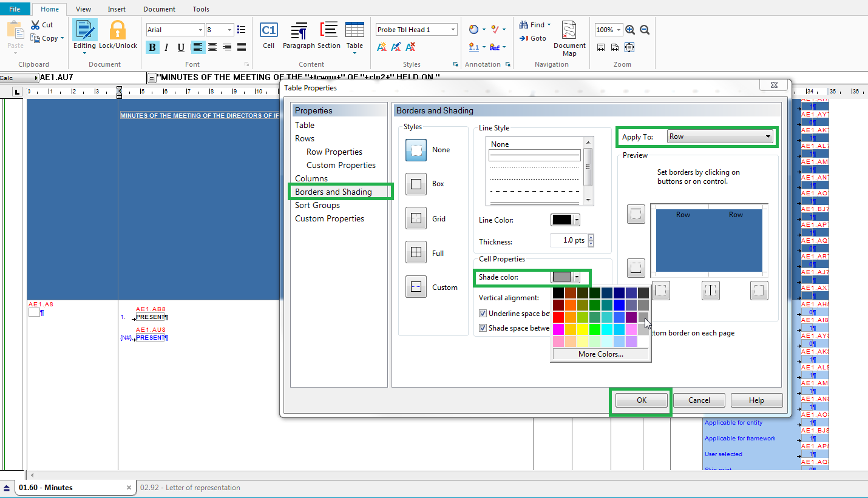Click More Colors... in the palette
This screenshot has height=498, width=868.
(600, 354)
